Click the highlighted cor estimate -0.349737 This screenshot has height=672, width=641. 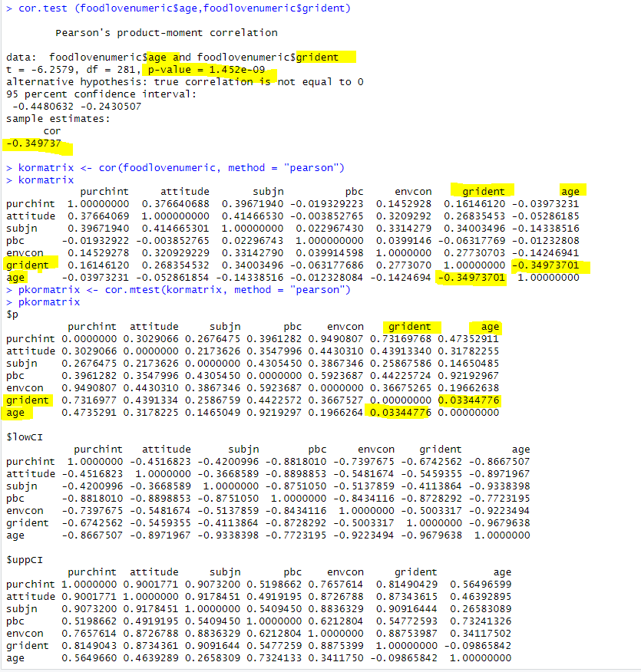click(x=35, y=143)
